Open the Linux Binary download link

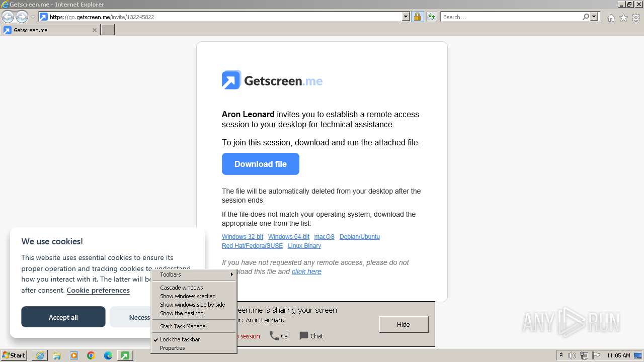(304, 246)
